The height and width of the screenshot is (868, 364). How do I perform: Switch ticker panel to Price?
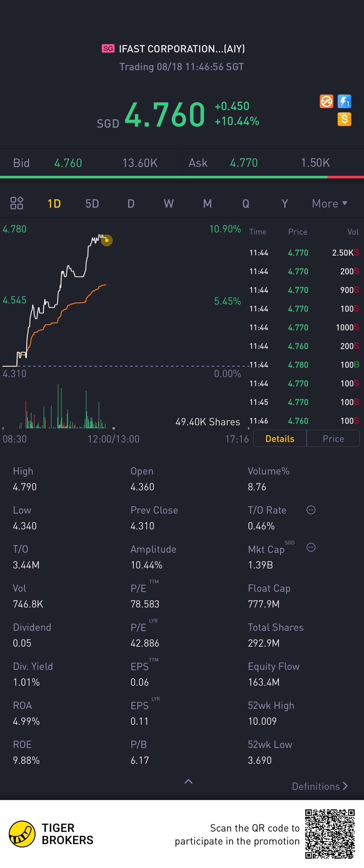point(333,438)
